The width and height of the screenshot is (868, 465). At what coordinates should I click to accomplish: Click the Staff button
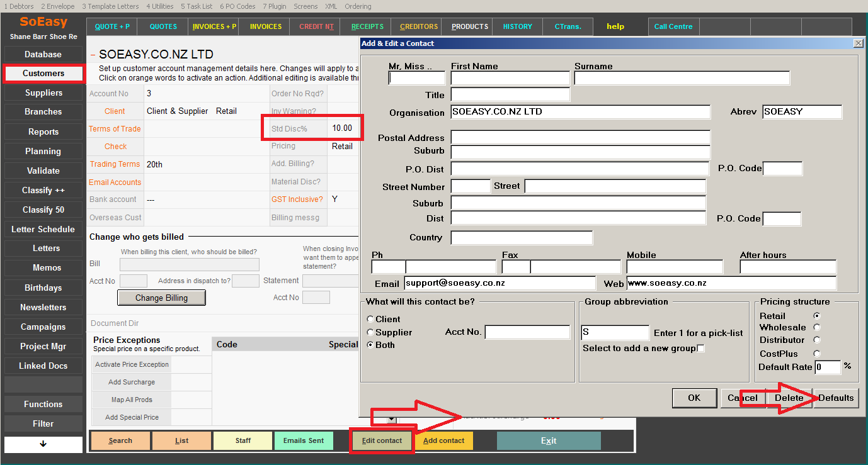pyautogui.click(x=243, y=440)
